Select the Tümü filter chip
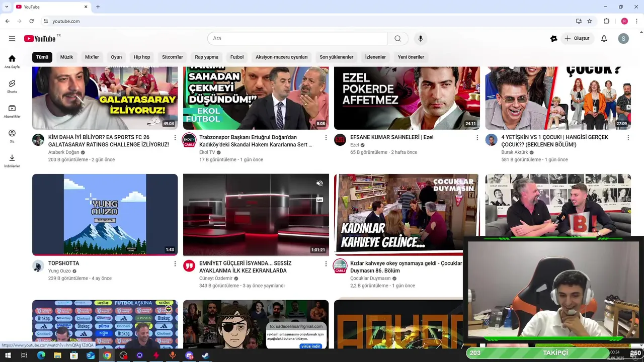Screen dimensions: 644x362 tap(42, 57)
